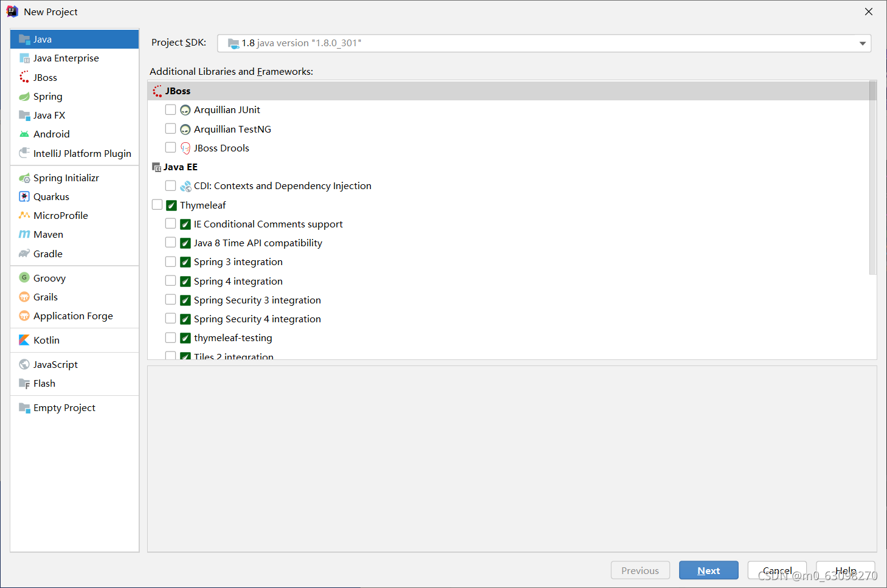Image resolution: width=887 pixels, height=588 pixels.
Task: Select the IntelliJ Platform Plugin icon
Action: click(x=24, y=153)
